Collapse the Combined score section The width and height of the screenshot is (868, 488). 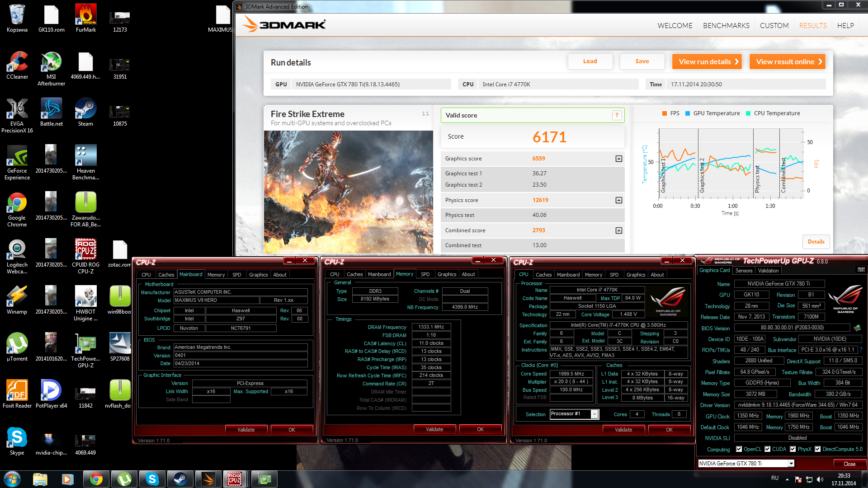619,230
